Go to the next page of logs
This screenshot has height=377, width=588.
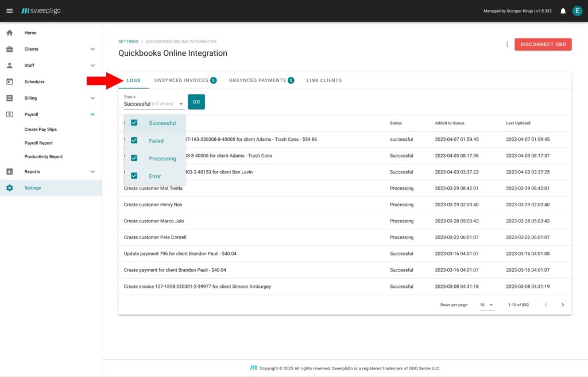coord(563,305)
